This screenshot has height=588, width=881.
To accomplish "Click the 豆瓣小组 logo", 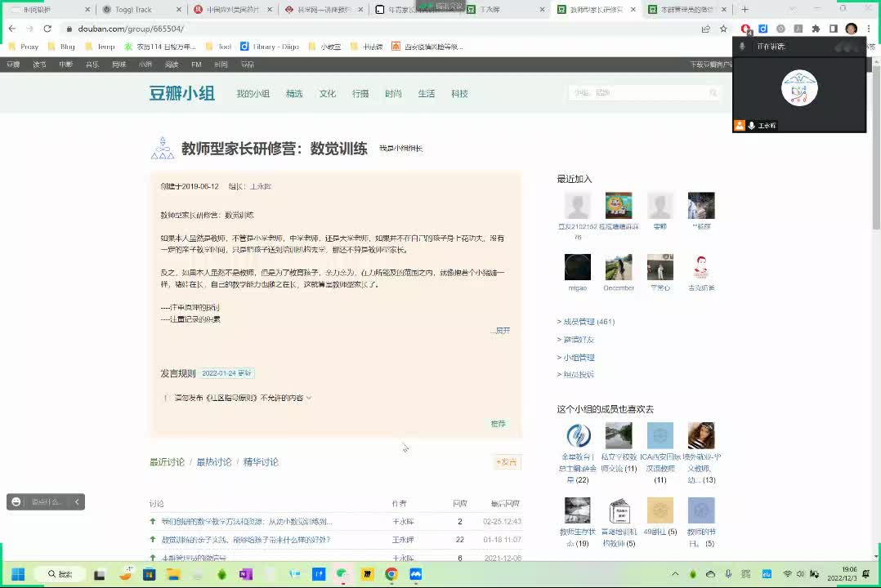I will tap(182, 93).
